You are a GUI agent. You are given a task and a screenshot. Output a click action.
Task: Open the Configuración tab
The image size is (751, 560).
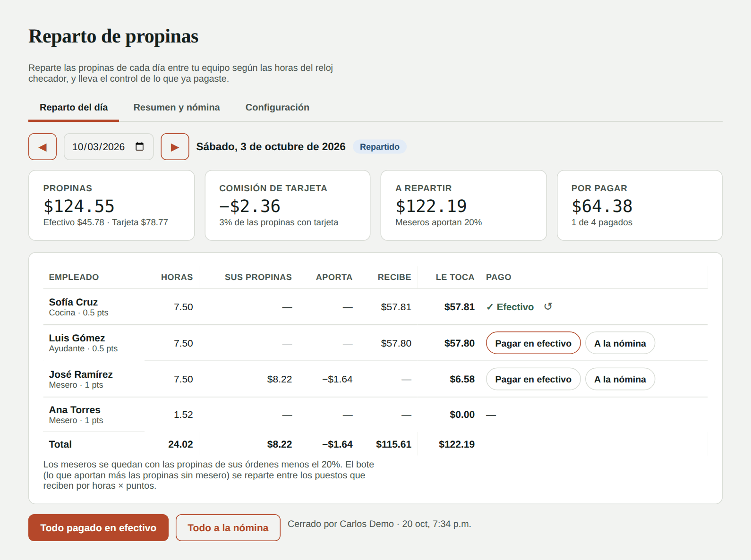coord(277,107)
